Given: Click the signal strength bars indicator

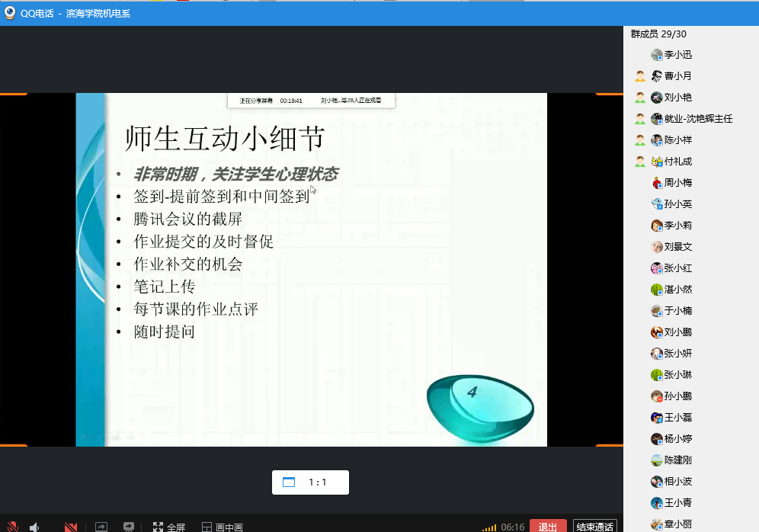Looking at the screenshot, I should pos(488,527).
